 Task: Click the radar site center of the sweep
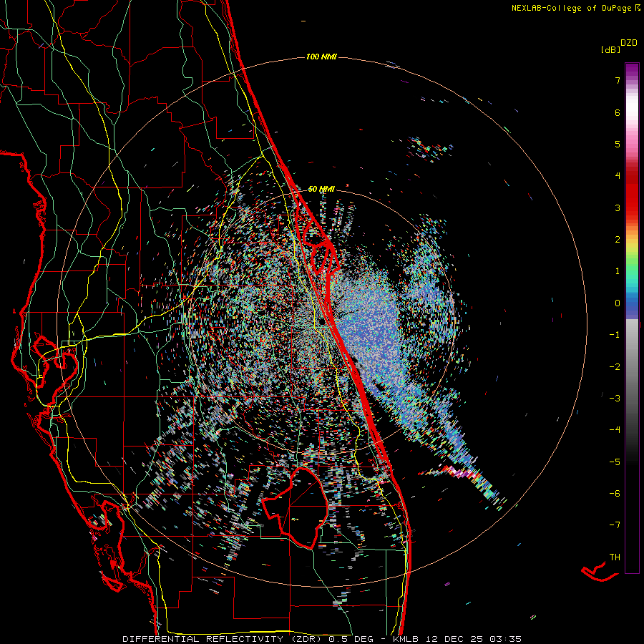pyautogui.click(x=321, y=321)
